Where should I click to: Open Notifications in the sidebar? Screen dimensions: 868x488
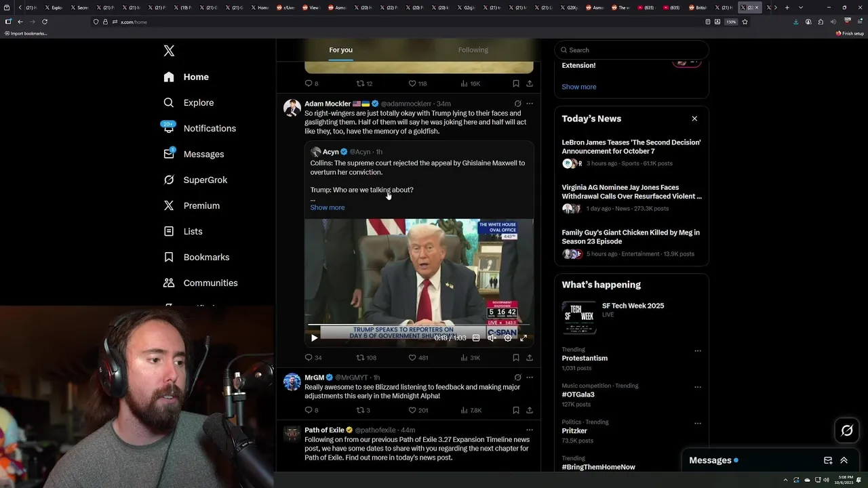pos(200,129)
